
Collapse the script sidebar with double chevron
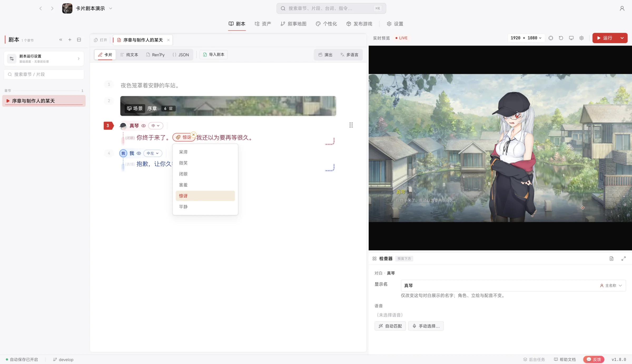[x=61, y=40]
